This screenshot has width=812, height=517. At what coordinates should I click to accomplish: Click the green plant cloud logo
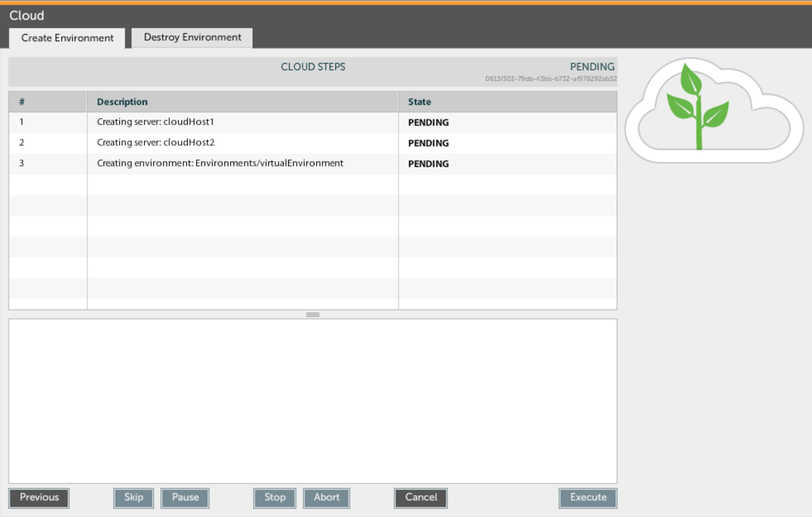click(713, 109)
